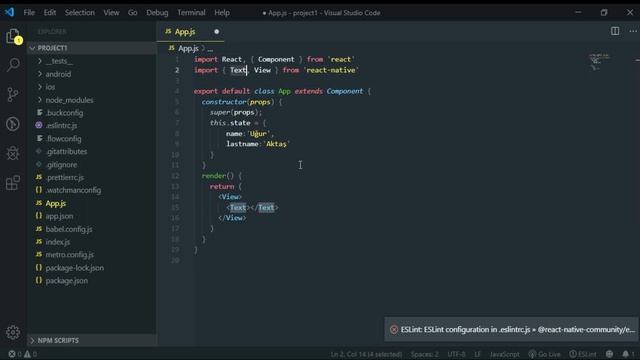Click line number 12 in the gutter
640x360 pixels.
[175, 176]
